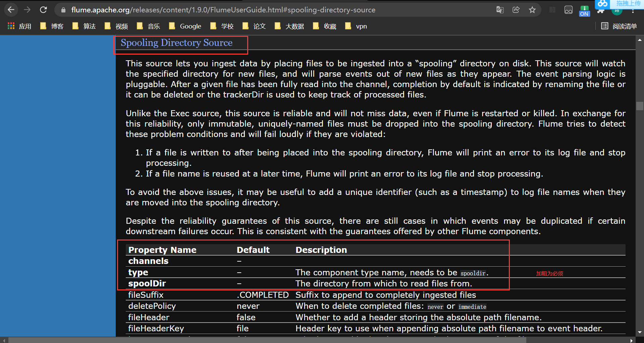Click the 'never' default value for deletePolicy
The width and height of the screenshot is (644, 343).
coord(248,306)
